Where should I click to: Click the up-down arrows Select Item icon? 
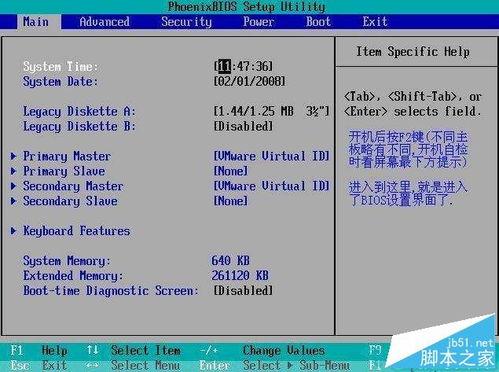(93, 350)
